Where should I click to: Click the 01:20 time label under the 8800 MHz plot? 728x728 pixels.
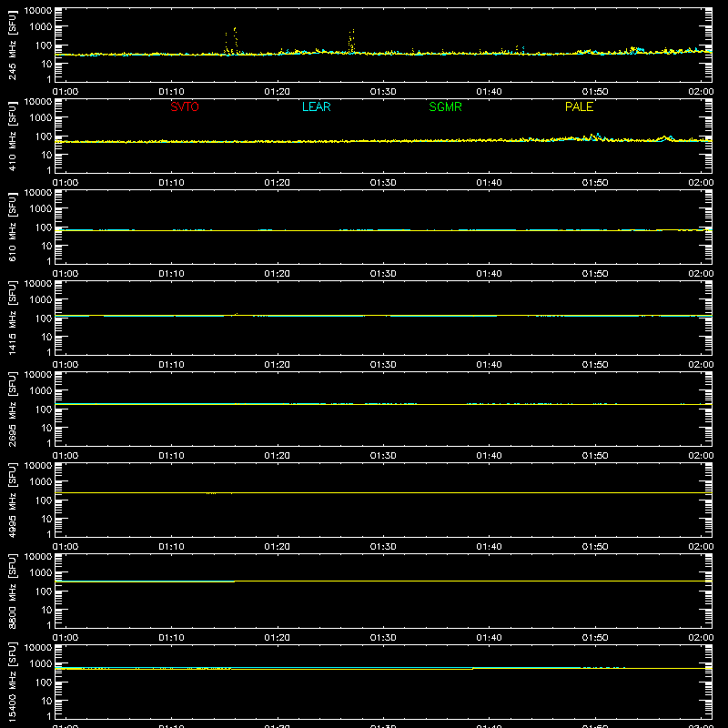coord(278,638)
